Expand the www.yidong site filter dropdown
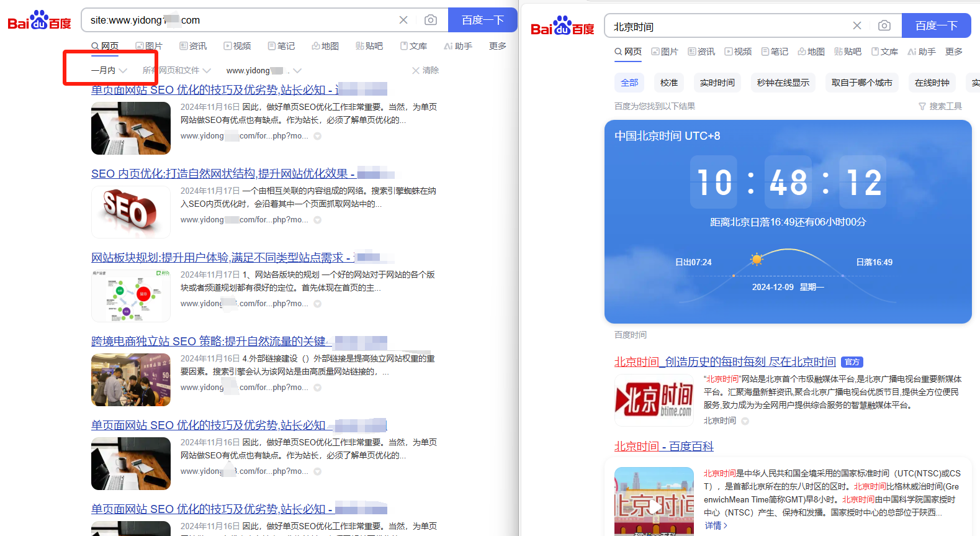The image size is (980, 536). (264, 70)
